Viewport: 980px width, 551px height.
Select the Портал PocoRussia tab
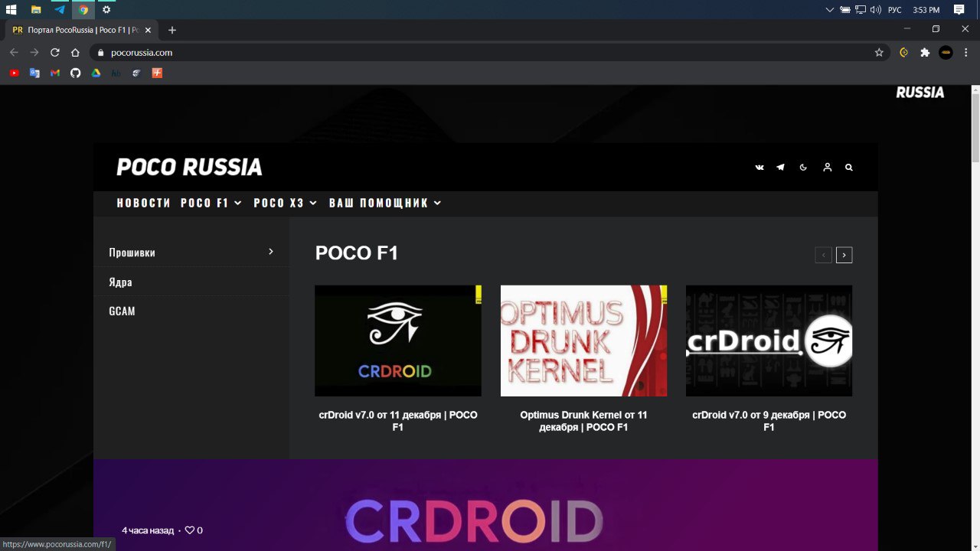click(x=82, y=30)
